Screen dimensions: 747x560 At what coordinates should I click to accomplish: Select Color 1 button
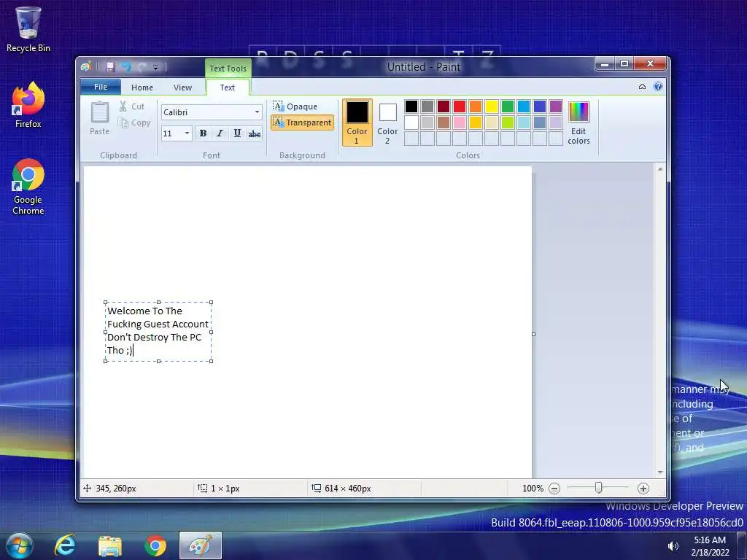pyautogui.click(x=357, y=122)
